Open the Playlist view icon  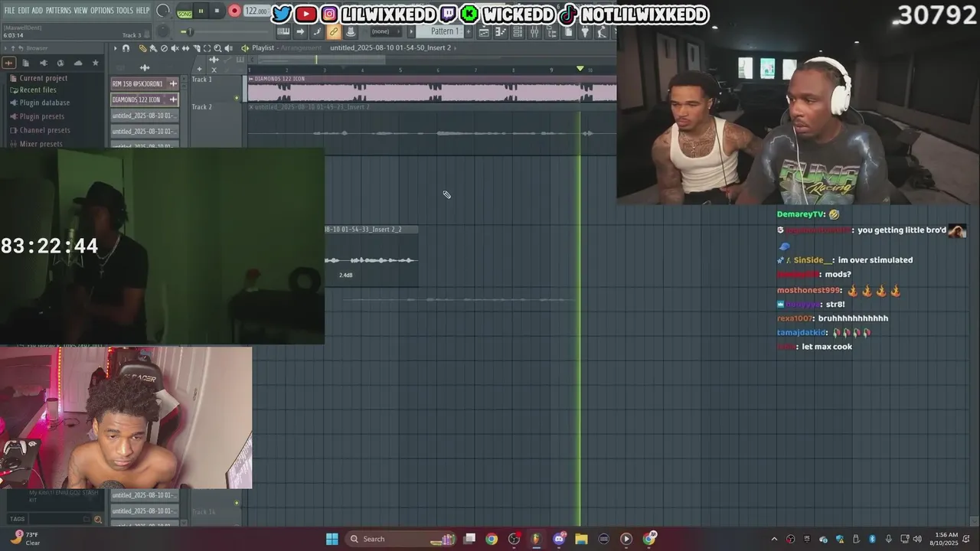click(x=485, y=32)
